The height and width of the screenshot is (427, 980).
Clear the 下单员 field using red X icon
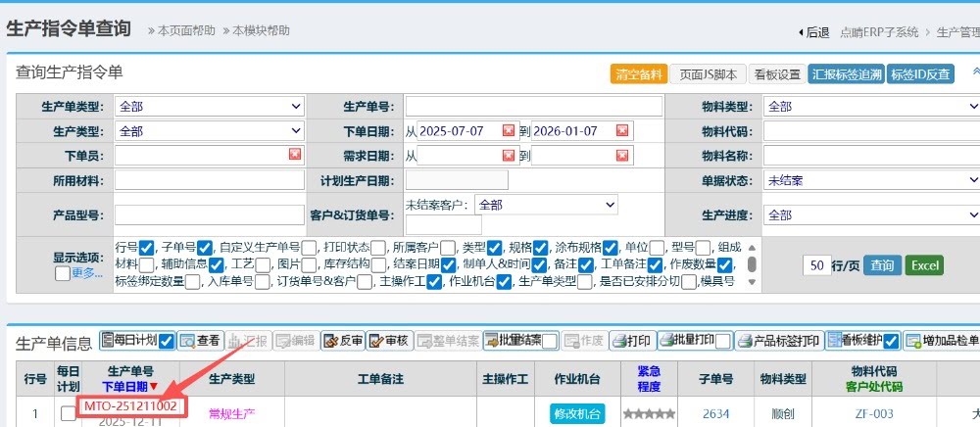tap(295, 155)
